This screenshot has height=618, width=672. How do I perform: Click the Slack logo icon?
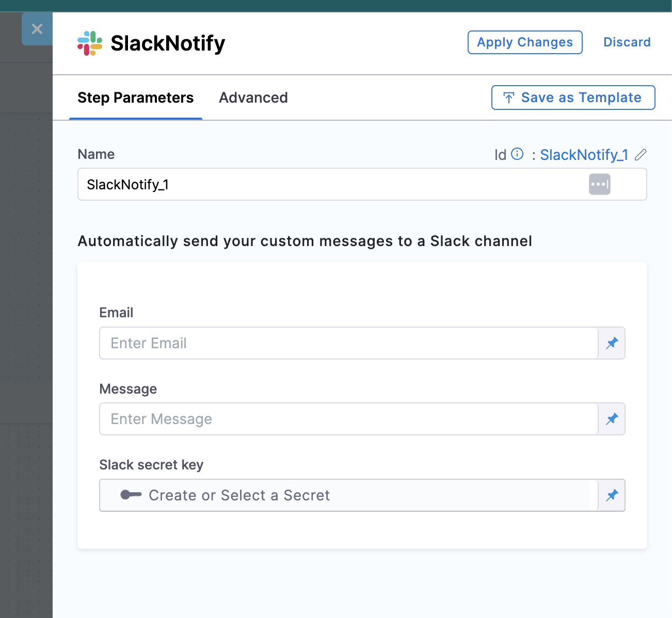(90, 43)
